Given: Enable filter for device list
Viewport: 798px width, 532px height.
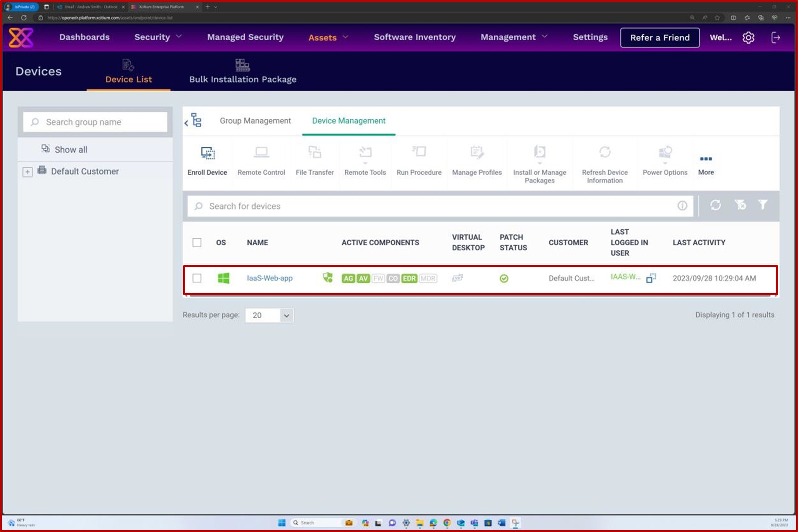Looking at the screenshot, I should (763, 205).
